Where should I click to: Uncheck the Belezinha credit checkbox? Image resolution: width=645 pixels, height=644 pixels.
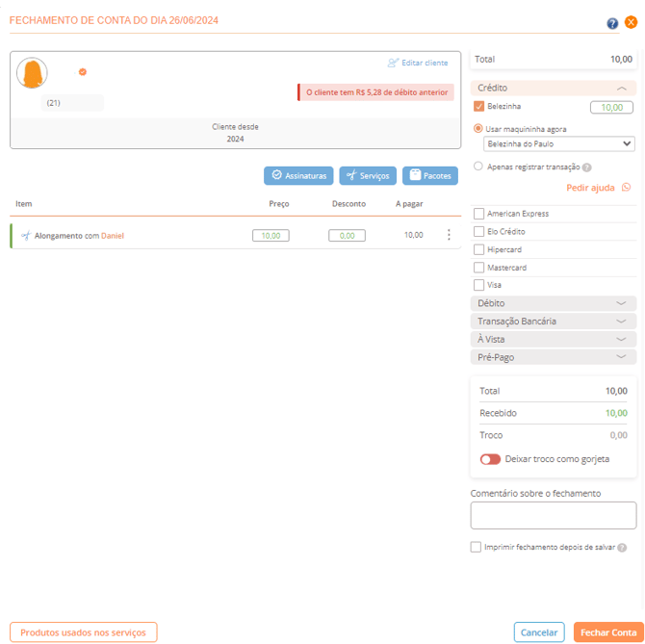pyautogui.click(x=478, y=107)
